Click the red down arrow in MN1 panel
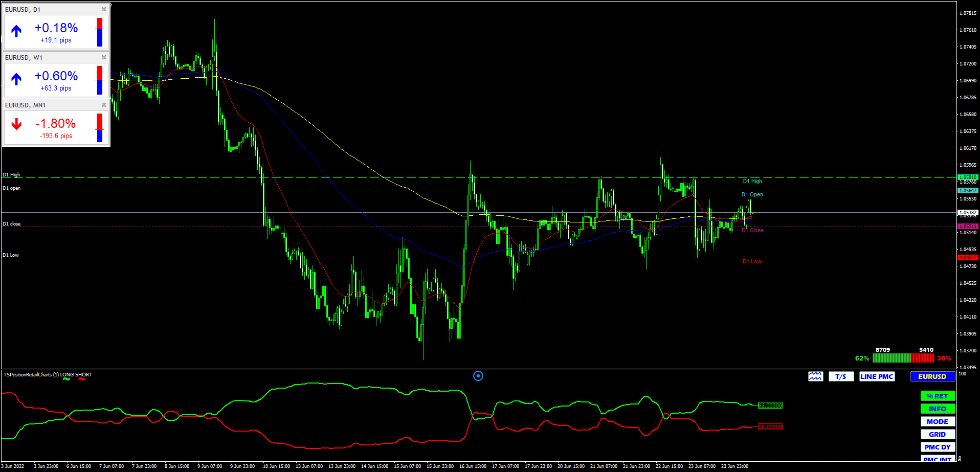980x472 pixels. pyautogui.click(x=16, y=124)
